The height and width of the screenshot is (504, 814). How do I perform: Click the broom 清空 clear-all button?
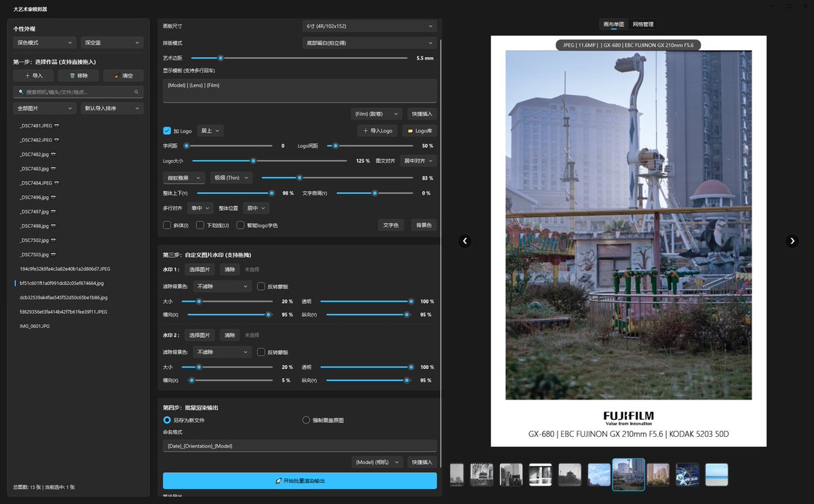point(123,76)
